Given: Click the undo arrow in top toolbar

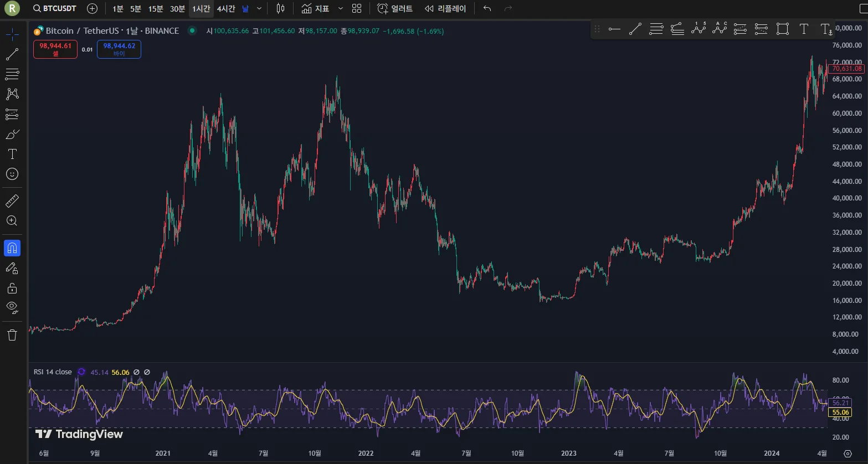Looking at the screenshot, I should click(487, 8).
